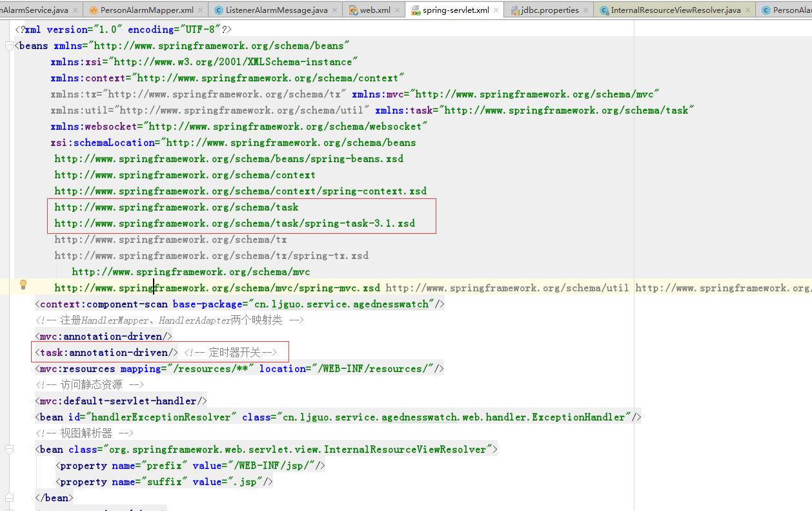Click the task:annotation-driven tag
Screen dimensions: 812x511
click(107, 353)
